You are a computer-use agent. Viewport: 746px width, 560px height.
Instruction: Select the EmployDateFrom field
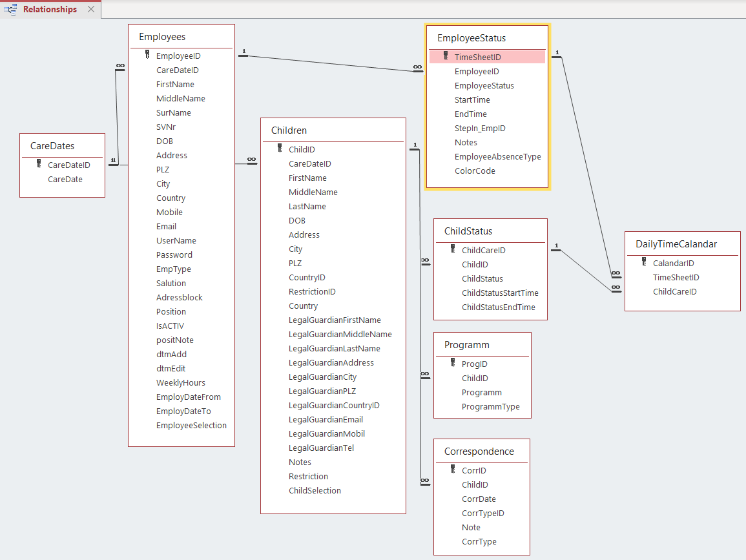pos(189,397)
